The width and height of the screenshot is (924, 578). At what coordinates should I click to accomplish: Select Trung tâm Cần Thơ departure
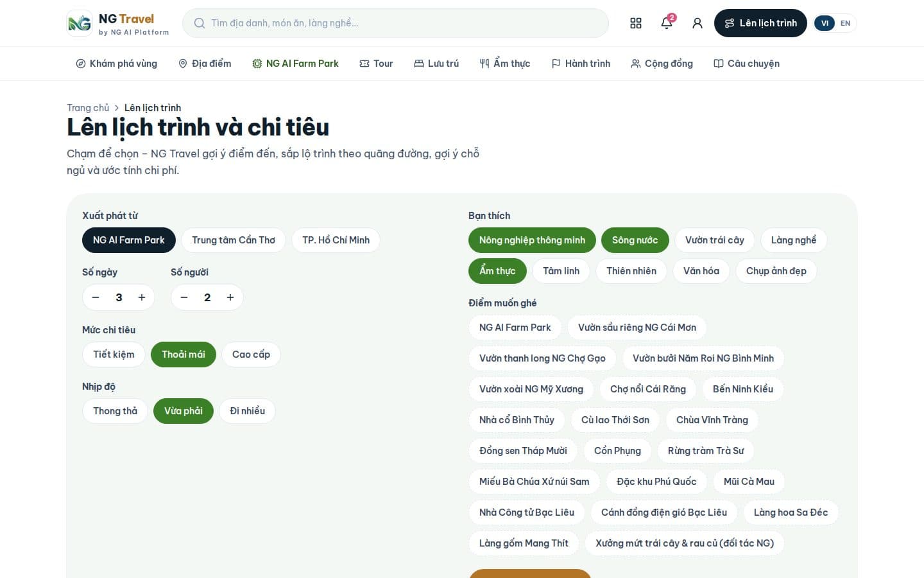pos(234,240)
